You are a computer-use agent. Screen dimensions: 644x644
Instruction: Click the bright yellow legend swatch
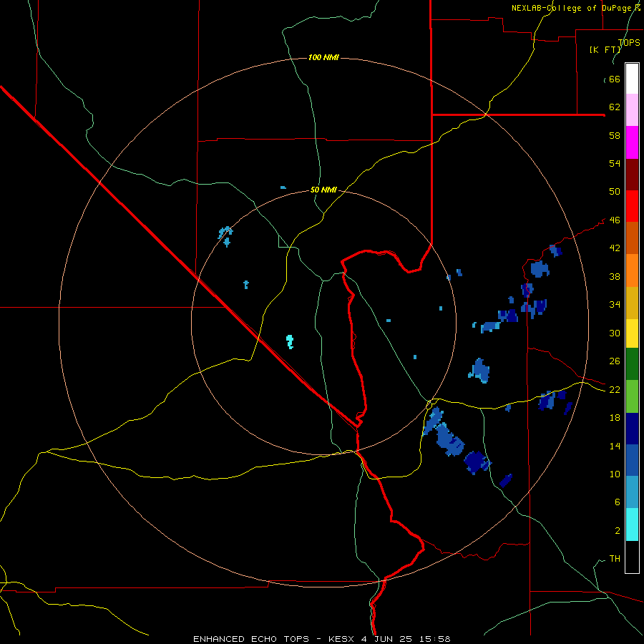coord(632,333)
